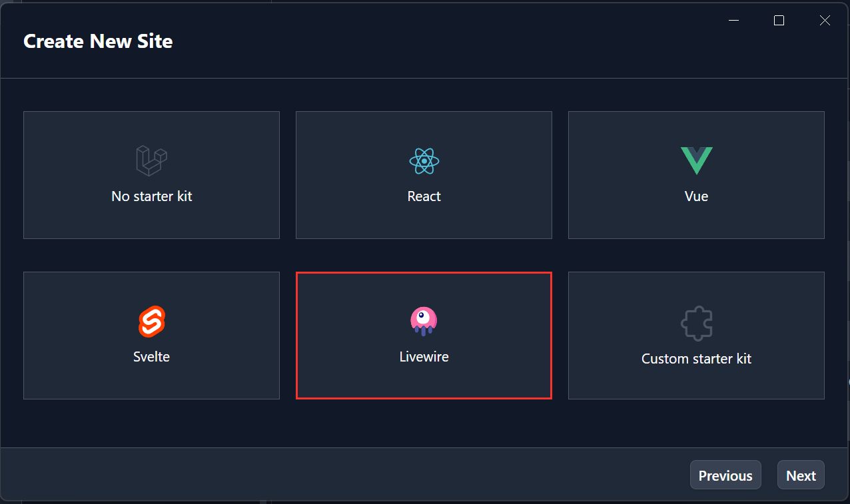Click the puzzle piece custom kit icon
This screenshot has width=850, height=504.
(x=696, y=324)
